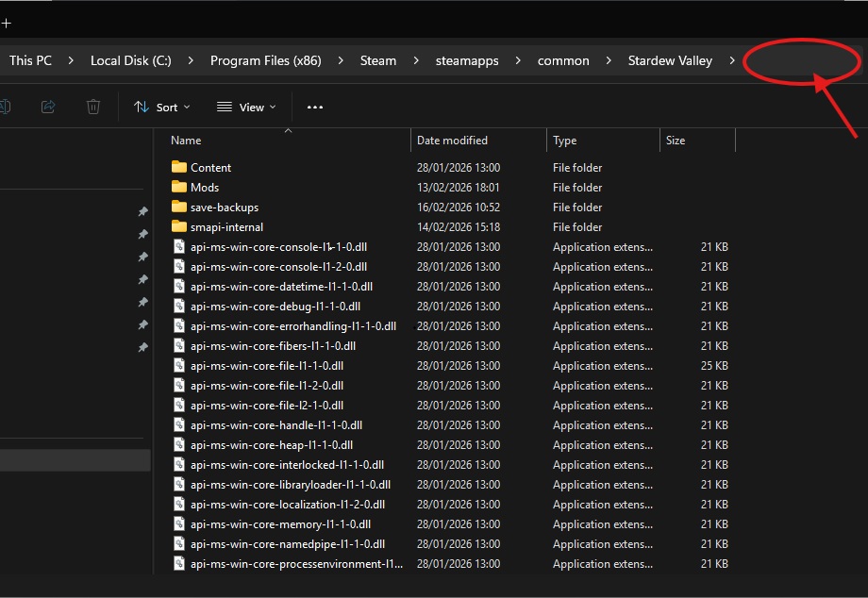Navigate to Program Files (x86) breadcrumb
This screenshot has width=868, height=598.
(x=265, y=60)
